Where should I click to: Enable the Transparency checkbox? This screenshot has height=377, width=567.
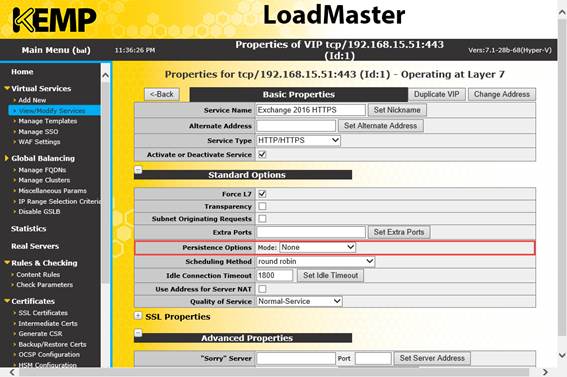(262, 206)
